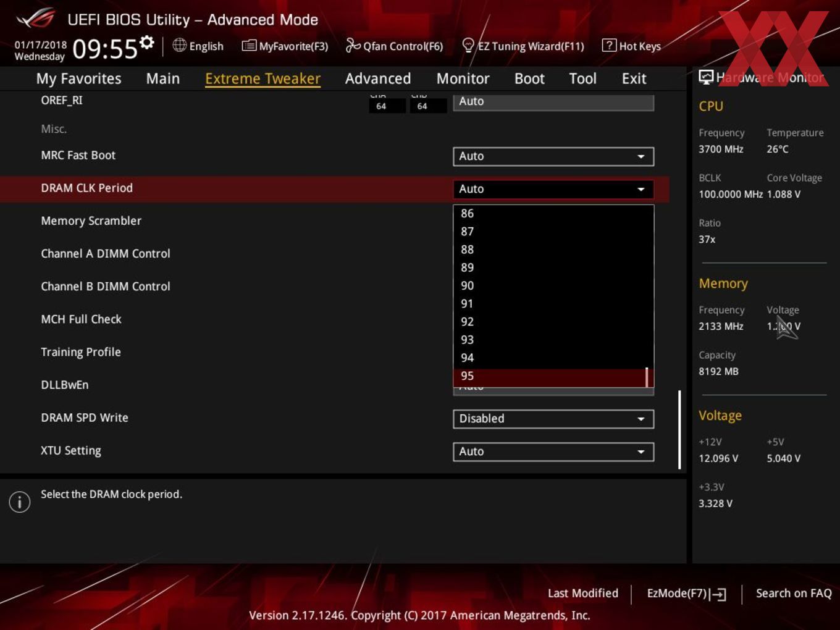The width and height of the screenshot is (840, 630).
Task: Click the 09:55 clock display
Action: 105,49
